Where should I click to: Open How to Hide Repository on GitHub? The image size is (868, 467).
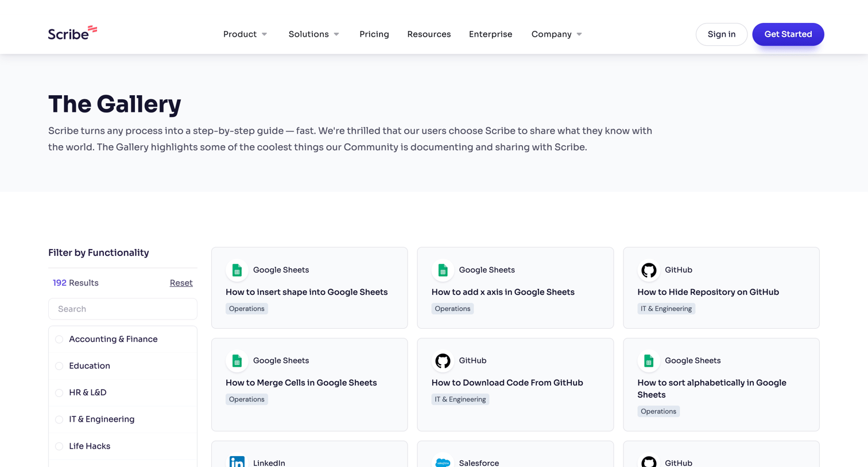point(708,292)
